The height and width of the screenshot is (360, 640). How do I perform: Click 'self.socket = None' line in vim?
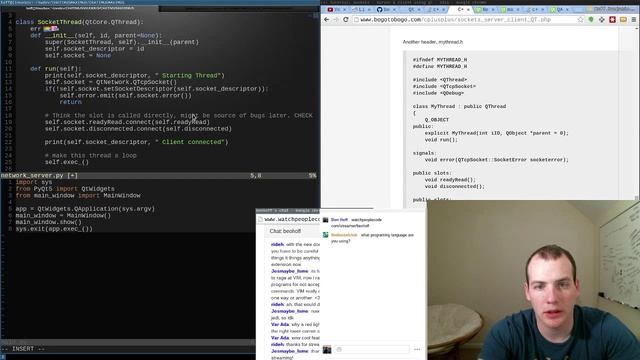(78, 56)
